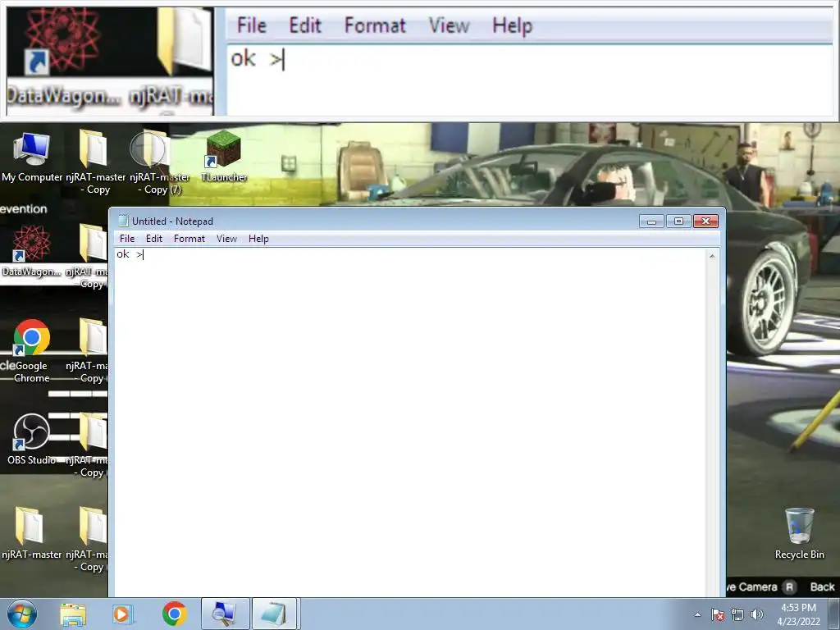
Task: Click the Notepad scrollbar up arrow
Action: pyautogui.click(x=712, y=256)
